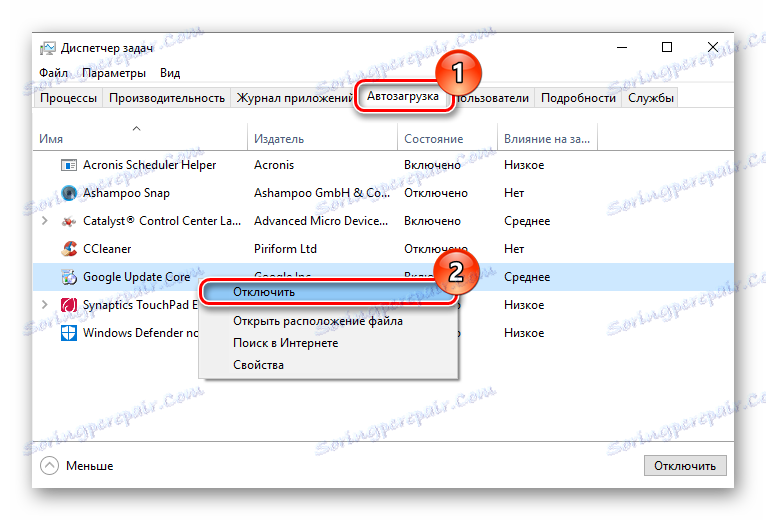The width and height of the screenshot is (766, 520).
Task: Sort by Влияние на за... column header
Action: [547, 137]
